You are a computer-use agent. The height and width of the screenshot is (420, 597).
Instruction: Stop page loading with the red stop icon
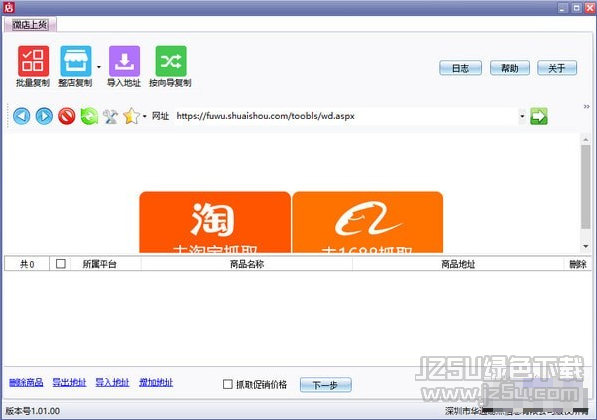pos(67,116)
